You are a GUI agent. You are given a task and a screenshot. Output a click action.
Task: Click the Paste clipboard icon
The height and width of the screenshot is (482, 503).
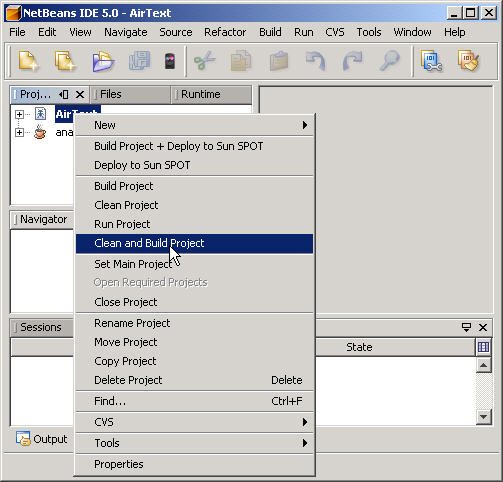(x=279, y=61)
